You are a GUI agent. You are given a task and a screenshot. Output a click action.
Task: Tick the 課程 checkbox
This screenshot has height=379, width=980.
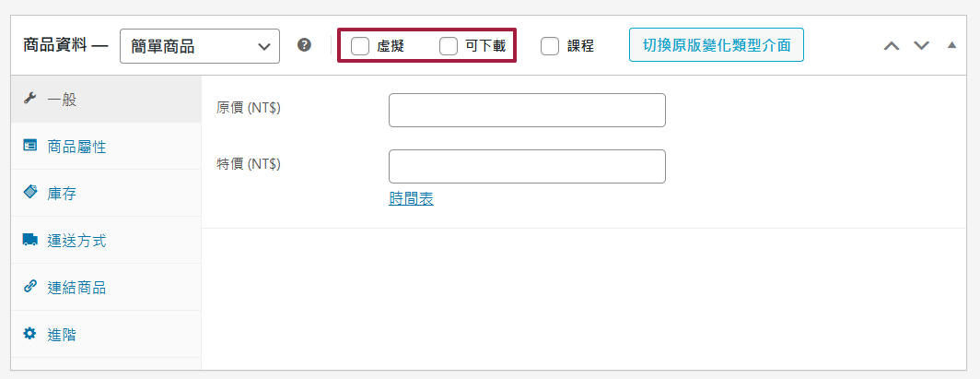[550, 46]
